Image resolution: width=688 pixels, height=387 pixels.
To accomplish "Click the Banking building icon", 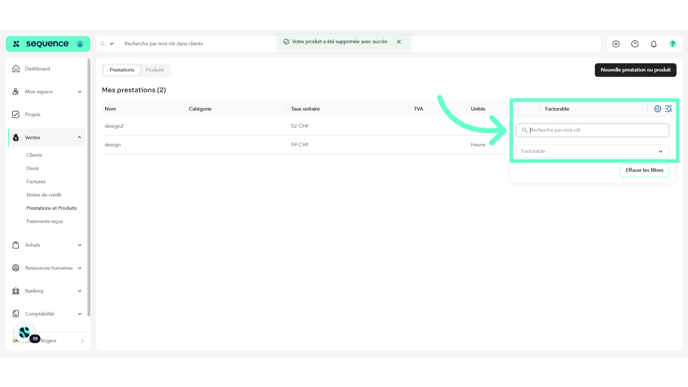I will tap(16, 291).
